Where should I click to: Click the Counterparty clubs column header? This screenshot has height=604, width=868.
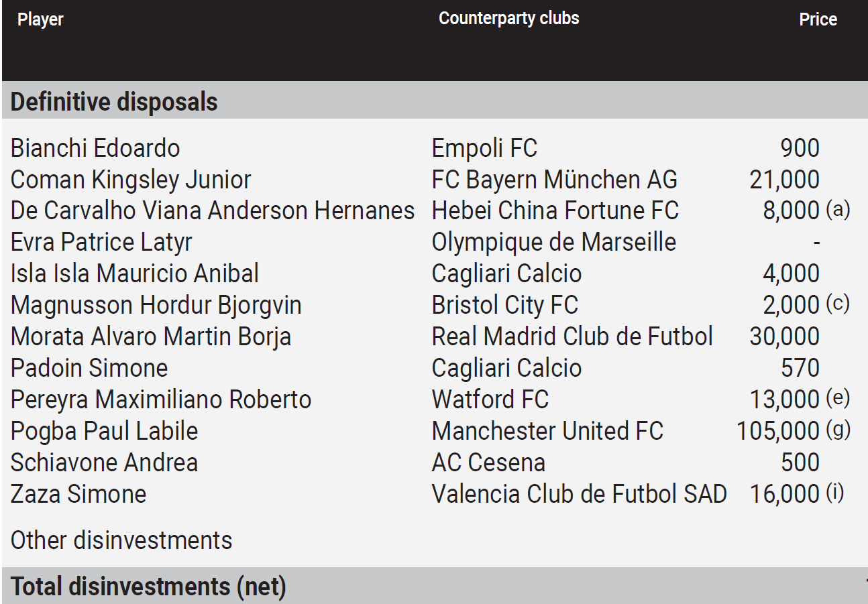pos(508,18)
